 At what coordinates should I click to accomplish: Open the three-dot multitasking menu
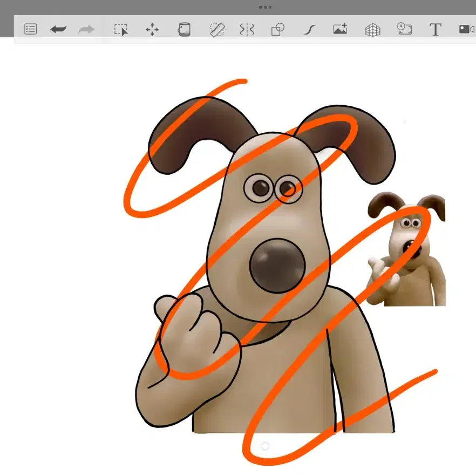coord(265,7)
